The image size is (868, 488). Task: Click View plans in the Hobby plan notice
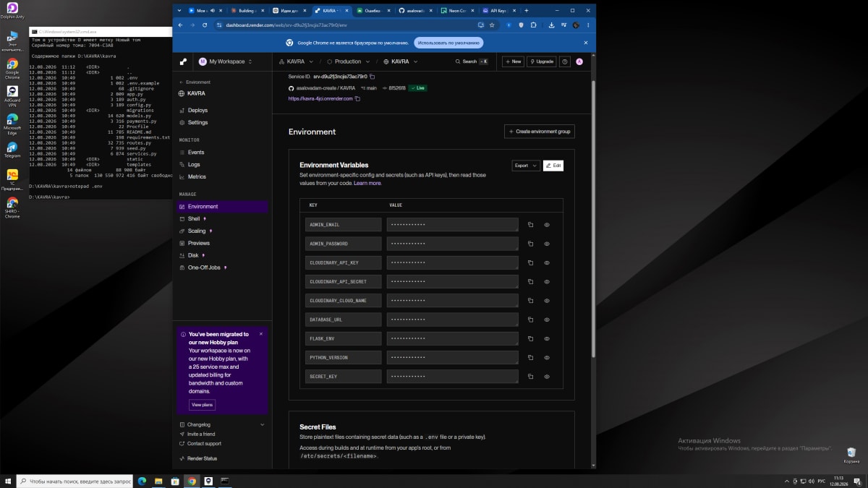[202, 405]
